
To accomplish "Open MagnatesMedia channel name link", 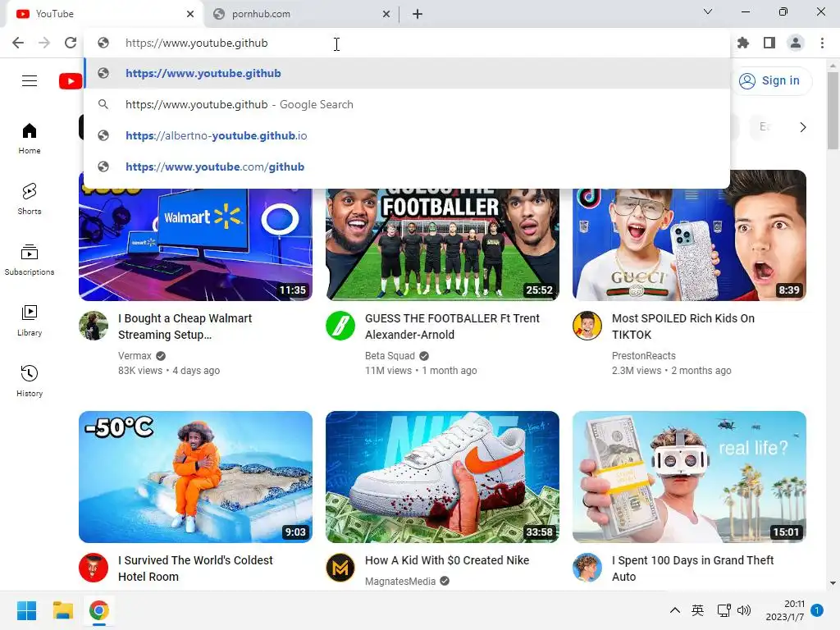I will point(400,582).
